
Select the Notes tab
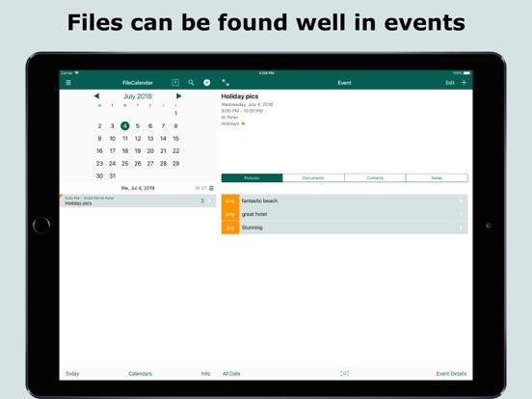[437, 177]
